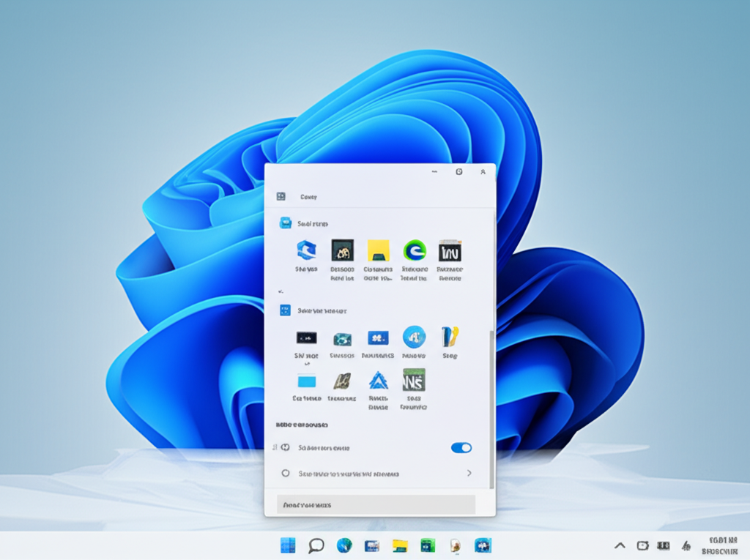The height and width of the screenshot is (560, 750).
Task: Click the long text label in the chevron row
Action: click(349, 474)
